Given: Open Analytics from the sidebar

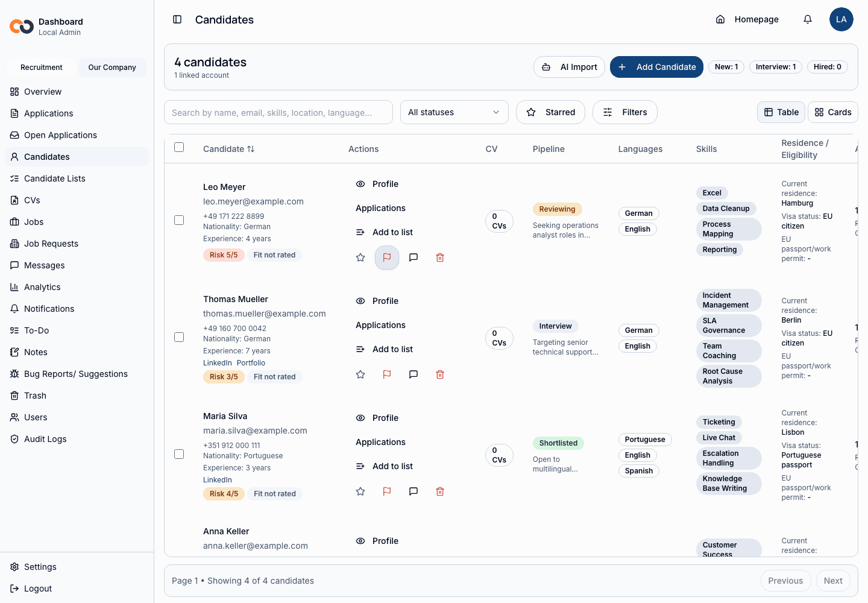Looking at the screenshot, I should [x=77, y=287].
